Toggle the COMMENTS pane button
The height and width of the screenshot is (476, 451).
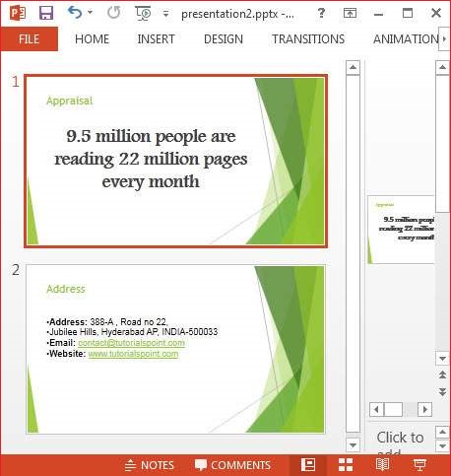tap(232, 465)
